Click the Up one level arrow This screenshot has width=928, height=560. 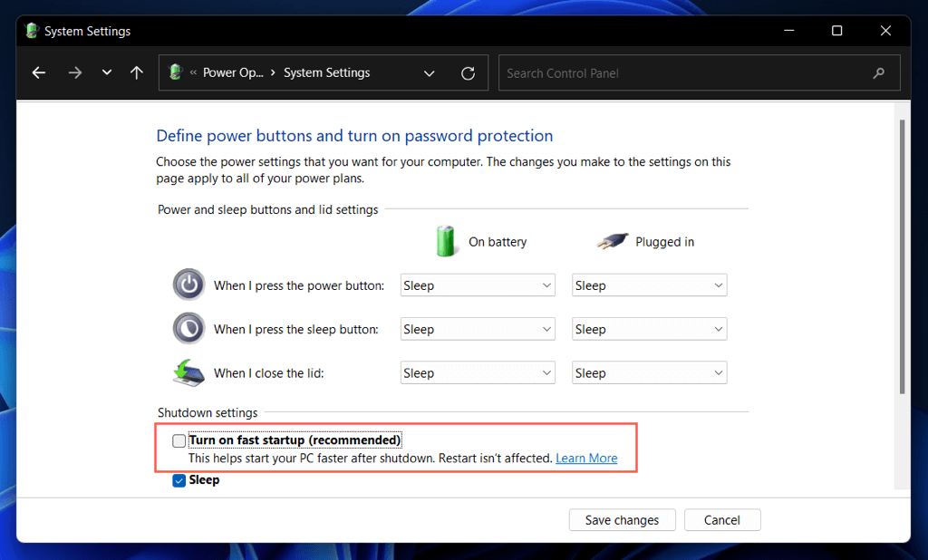(137, 73)
